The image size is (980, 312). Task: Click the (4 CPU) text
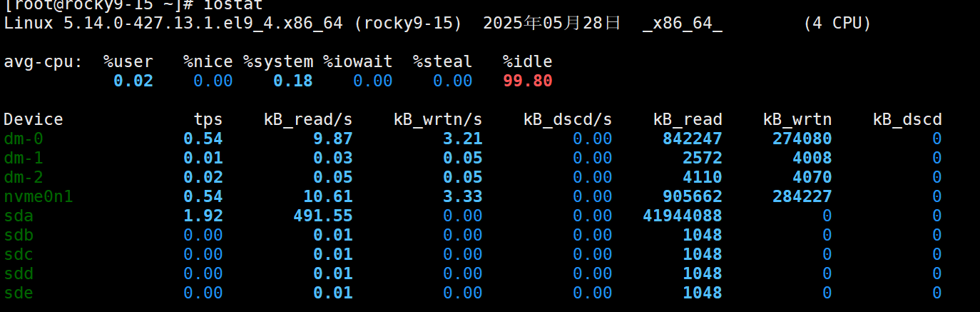point(837,23)
